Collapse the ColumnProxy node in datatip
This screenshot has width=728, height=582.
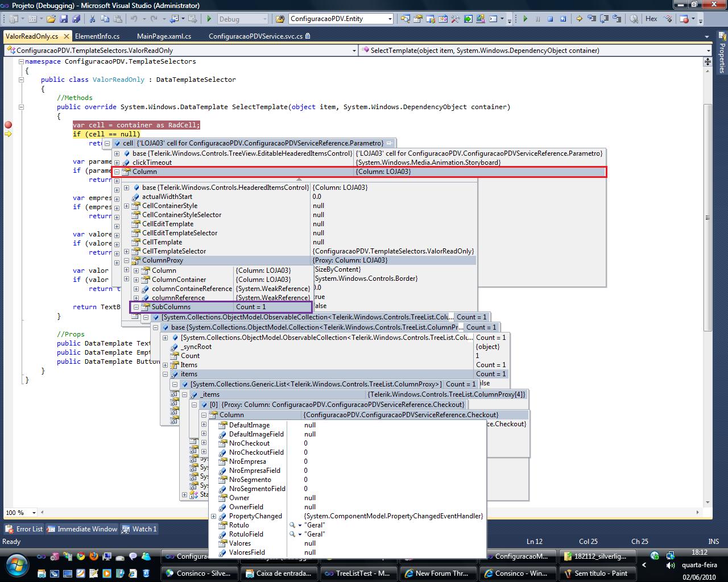pos(126,260)
